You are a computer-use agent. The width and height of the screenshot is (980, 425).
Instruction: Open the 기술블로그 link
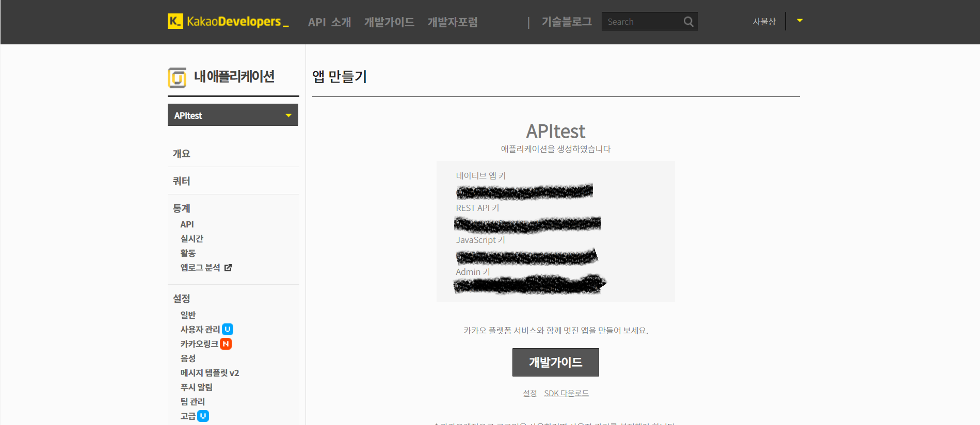567,22
